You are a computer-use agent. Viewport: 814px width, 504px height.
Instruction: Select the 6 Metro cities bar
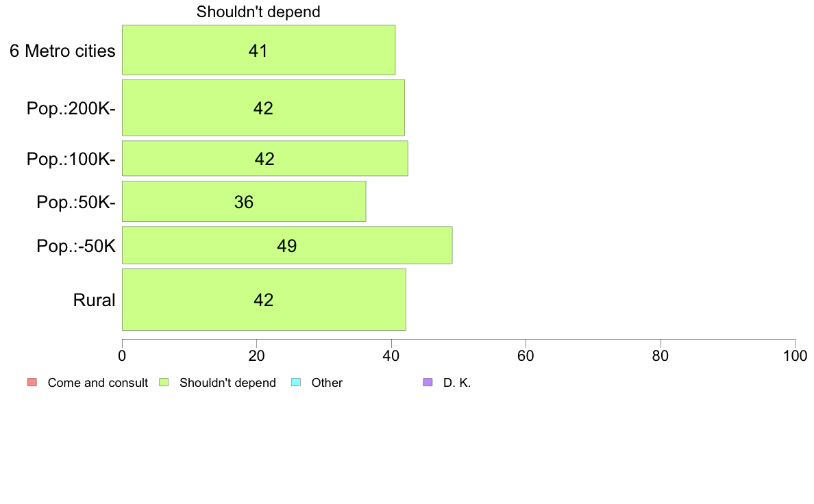click(258, 50)
